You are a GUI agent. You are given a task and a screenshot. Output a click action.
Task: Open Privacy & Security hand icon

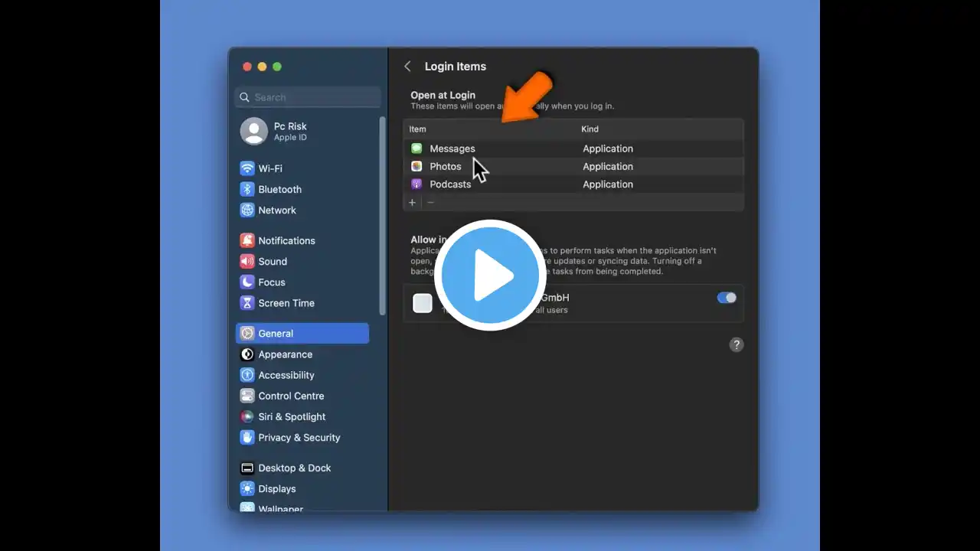click(247, 437)
